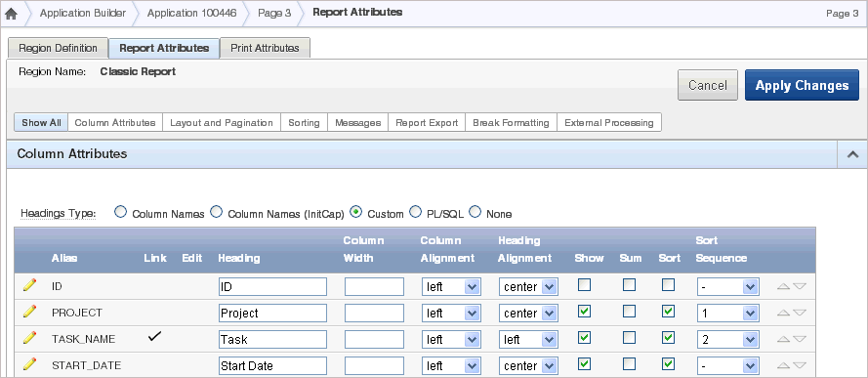Toggle Sum checkbox for PROJECT

coord(630,311)
